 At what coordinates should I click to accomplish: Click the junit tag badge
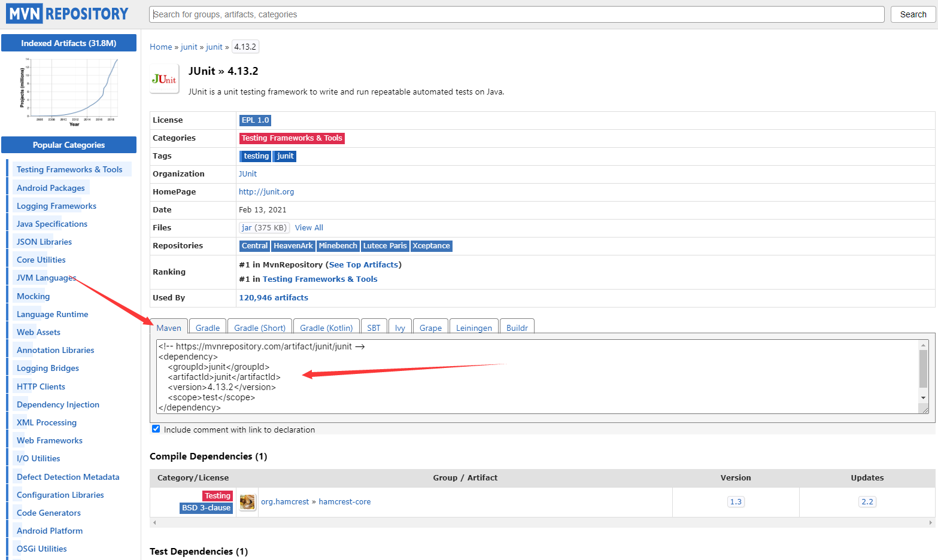286,156
